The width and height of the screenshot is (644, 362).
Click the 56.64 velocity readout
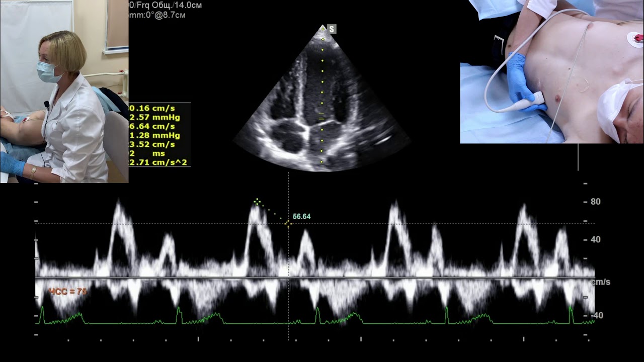(301, 217)
